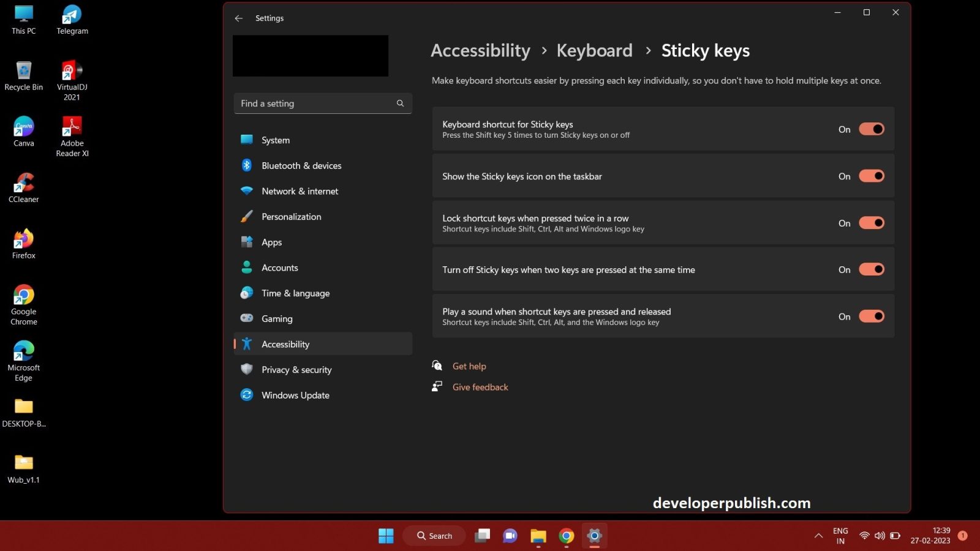The height and width of the screenshot is (551, 980).
Task: Select the Bluetooth & devices settings icon
Action: [247, 165]
